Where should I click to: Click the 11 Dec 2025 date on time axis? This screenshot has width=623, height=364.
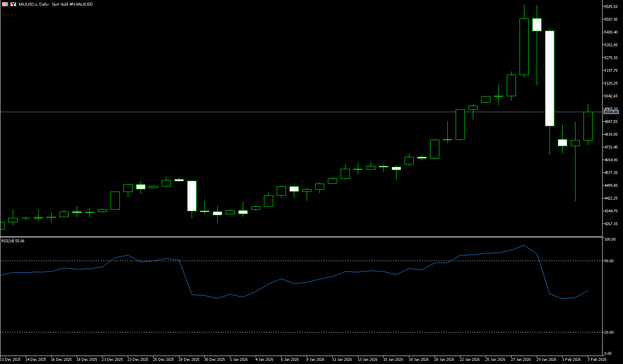(10, 360)
